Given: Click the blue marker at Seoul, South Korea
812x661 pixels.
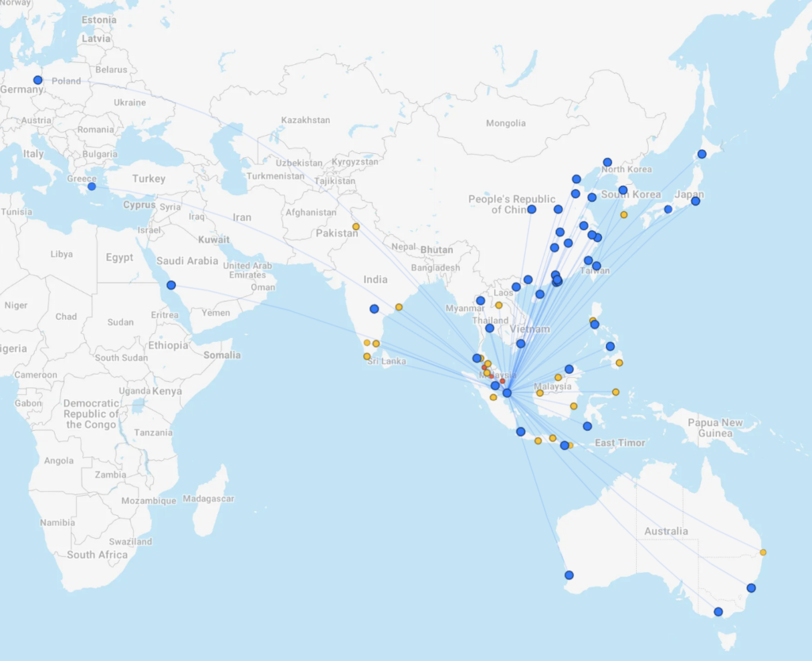Looking at the screenshot, I should click(623, 190).
